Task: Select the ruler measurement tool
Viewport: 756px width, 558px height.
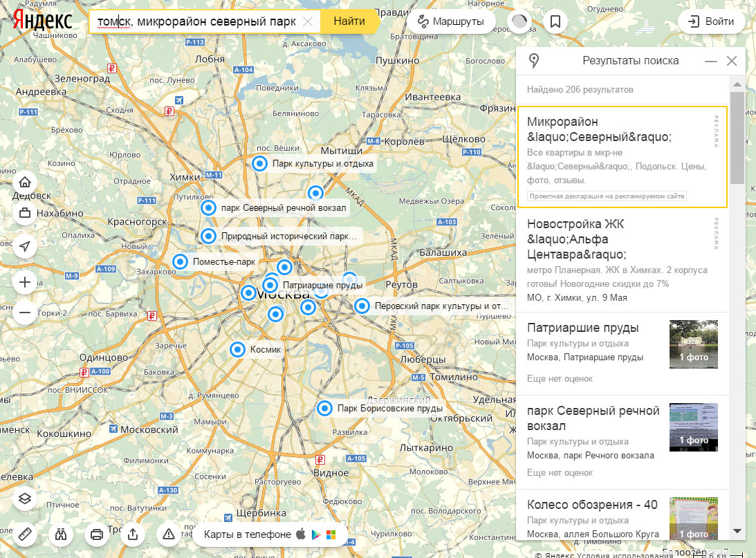Action: coord(25,534)
